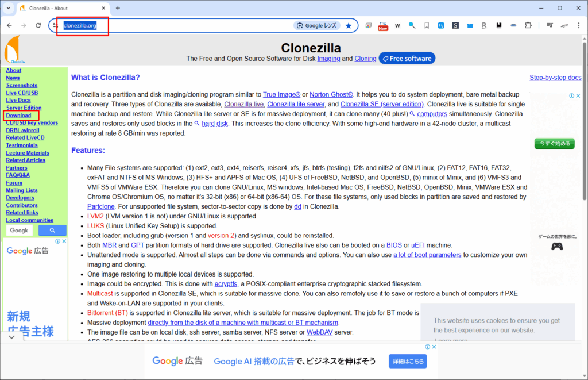Open the W extension icon

coord(397,25)
